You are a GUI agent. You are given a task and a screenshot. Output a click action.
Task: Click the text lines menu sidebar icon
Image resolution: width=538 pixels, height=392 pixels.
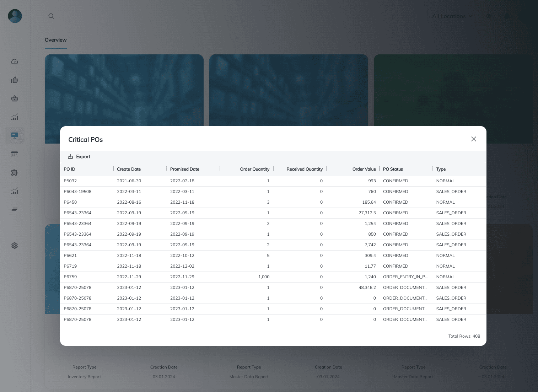tap(15, 209)
